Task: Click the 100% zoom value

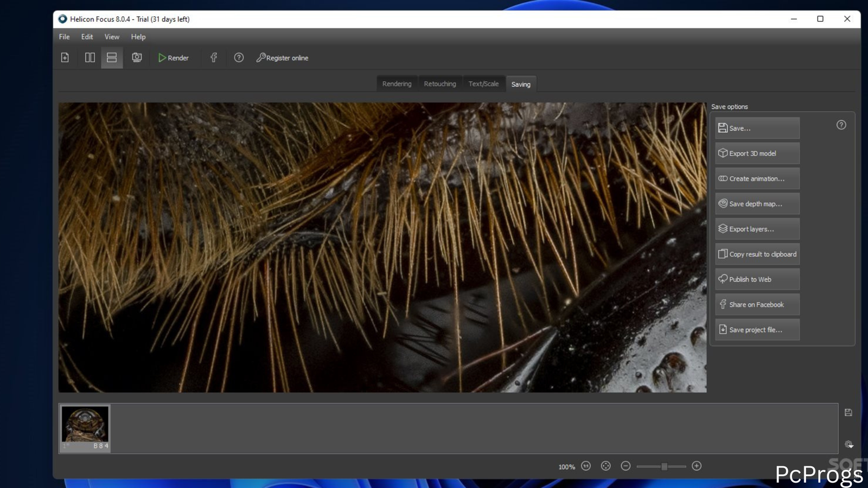Action: click(x=566, y=467)
